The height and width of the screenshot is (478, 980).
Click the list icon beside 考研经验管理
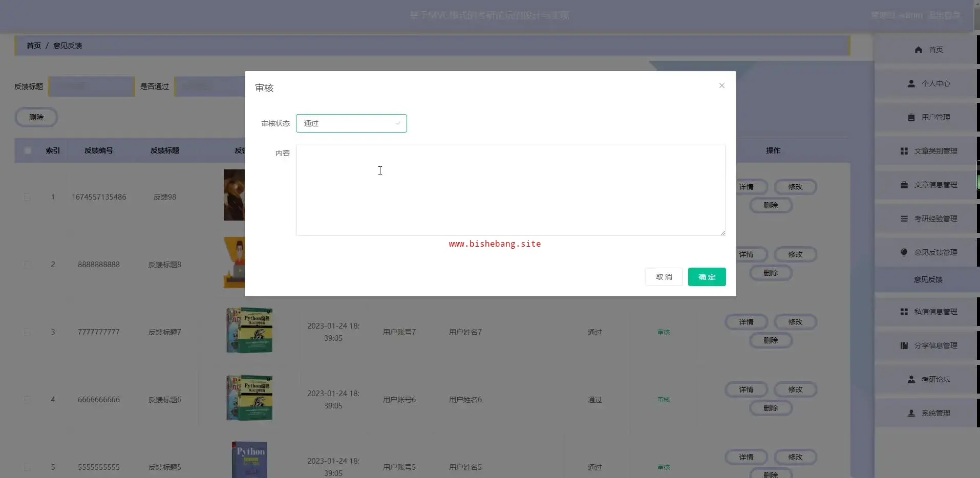point(904,219)
